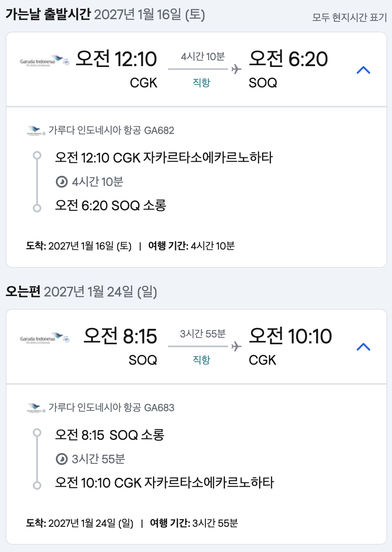Select the arrival stop marker for 오전 10:10 CGK
392x552 pixels.
(x=37, y=485)
